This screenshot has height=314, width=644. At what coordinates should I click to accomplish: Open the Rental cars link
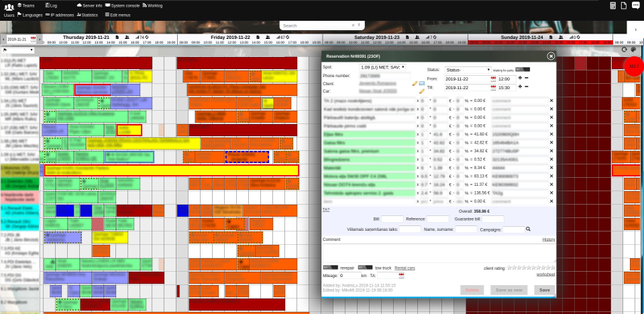click(x=405, y=268)
